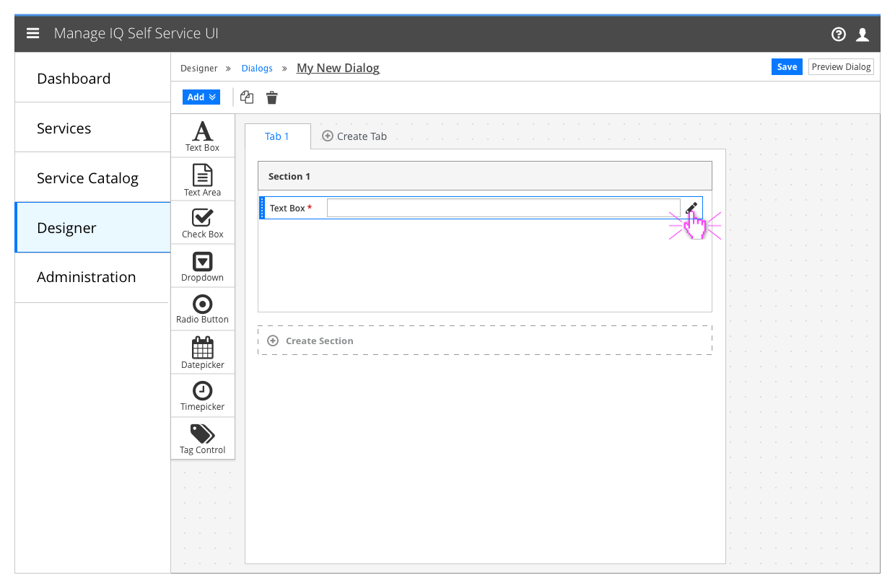This screenshot has height=588, width=895.
Task: Select the Dropdown element in toolbox
Action: (x=202, y=266)
